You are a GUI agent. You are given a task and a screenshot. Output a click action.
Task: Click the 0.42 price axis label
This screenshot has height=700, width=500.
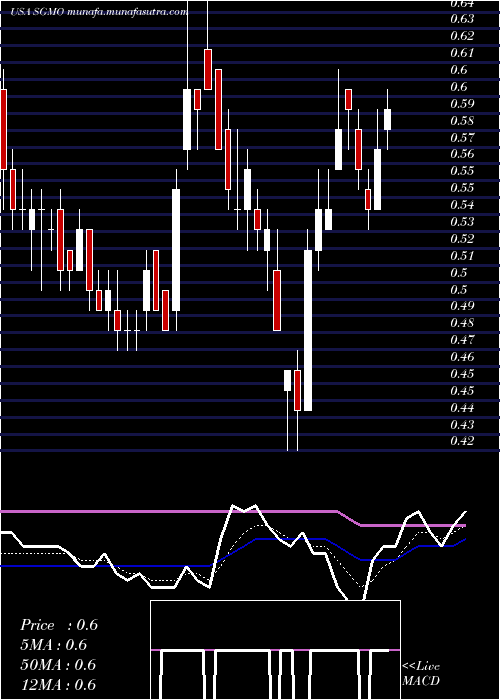click(462, 441)
